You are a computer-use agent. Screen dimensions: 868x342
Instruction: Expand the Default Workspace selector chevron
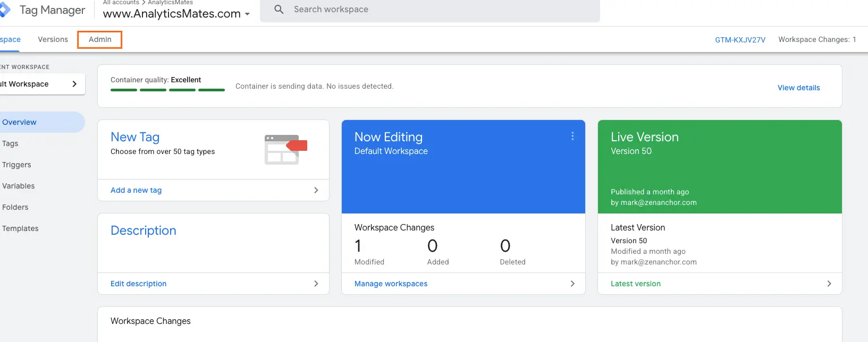74,84
